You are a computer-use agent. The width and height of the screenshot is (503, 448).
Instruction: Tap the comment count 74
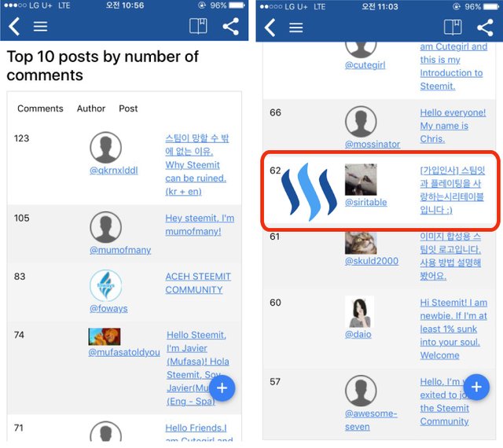tap(19, 335)
